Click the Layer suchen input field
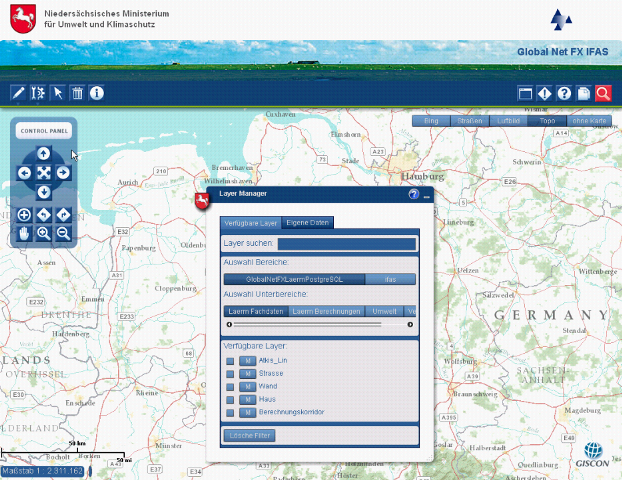The height and width of the screenshot is (480, 622). pos(346,243)
